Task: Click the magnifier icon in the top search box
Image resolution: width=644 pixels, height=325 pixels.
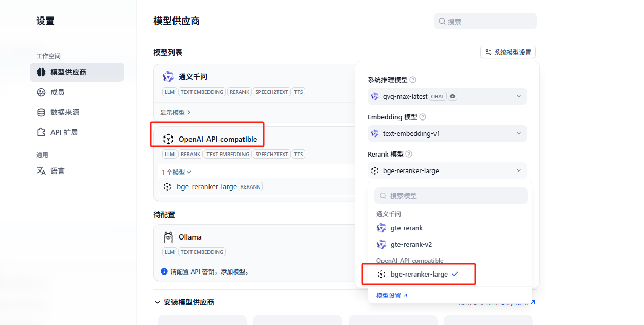Action: point(442,21)
